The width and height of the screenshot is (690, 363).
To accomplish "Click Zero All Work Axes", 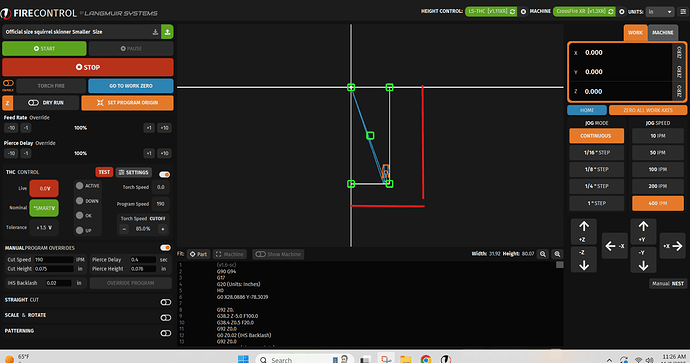I will point(648,110).
